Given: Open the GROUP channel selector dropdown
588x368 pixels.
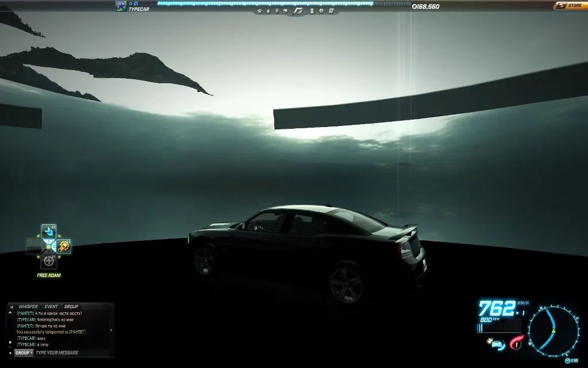Looking at the screenshot, I should click(x=24, y=352).
